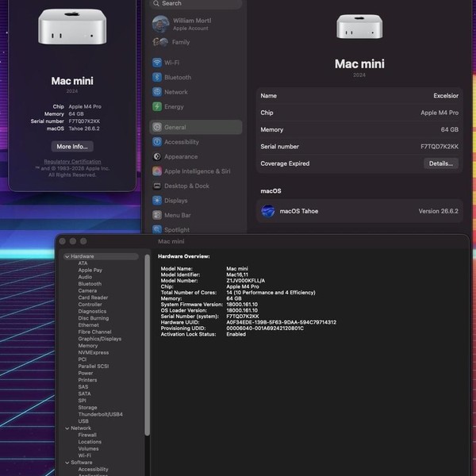Select Accessibility under Software section
The height and width of the screenshot is (476, 476).
[x=93, y=470]
